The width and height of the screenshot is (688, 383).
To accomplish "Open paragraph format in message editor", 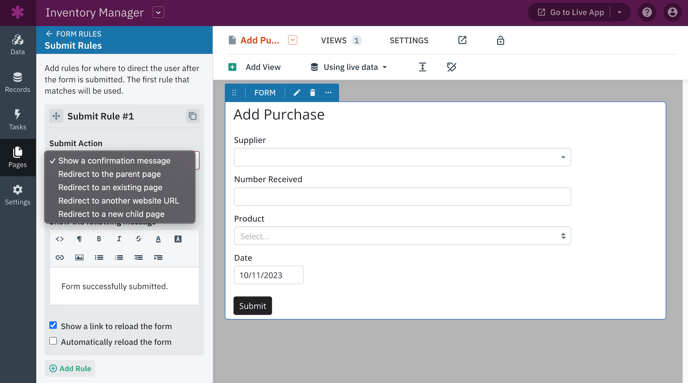I will [79, 239].
